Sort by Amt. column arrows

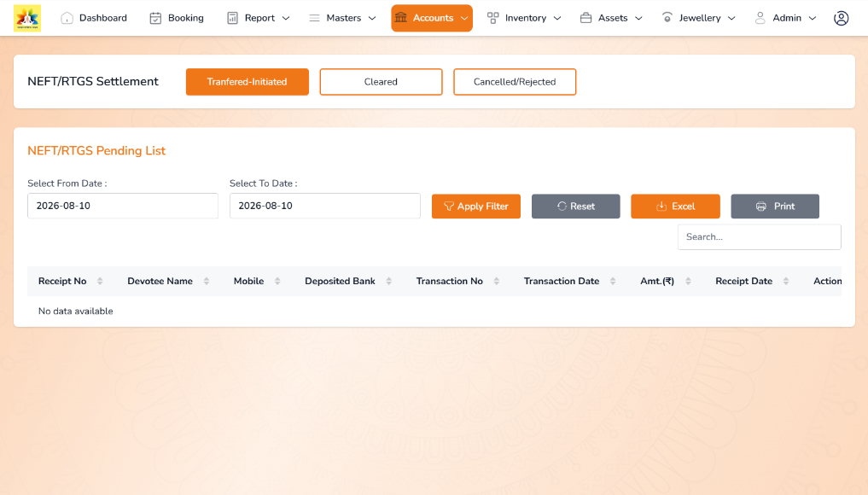[x=688, y=282]
